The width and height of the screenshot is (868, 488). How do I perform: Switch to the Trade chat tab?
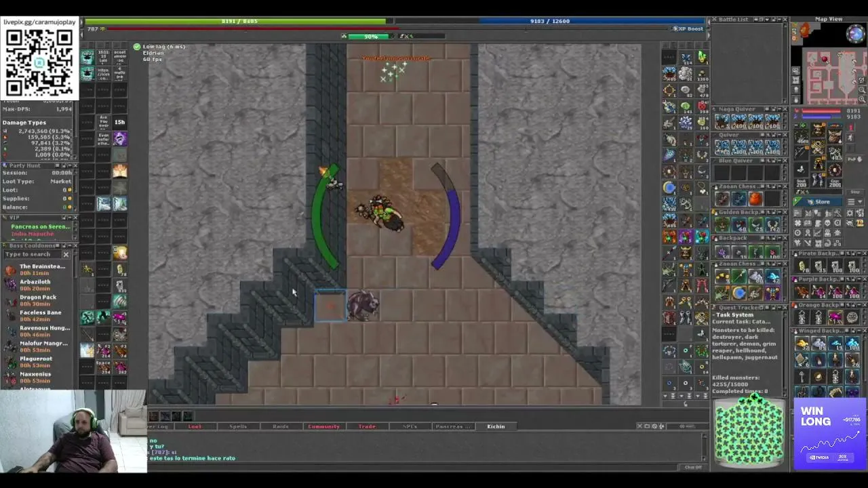(367, 426)
